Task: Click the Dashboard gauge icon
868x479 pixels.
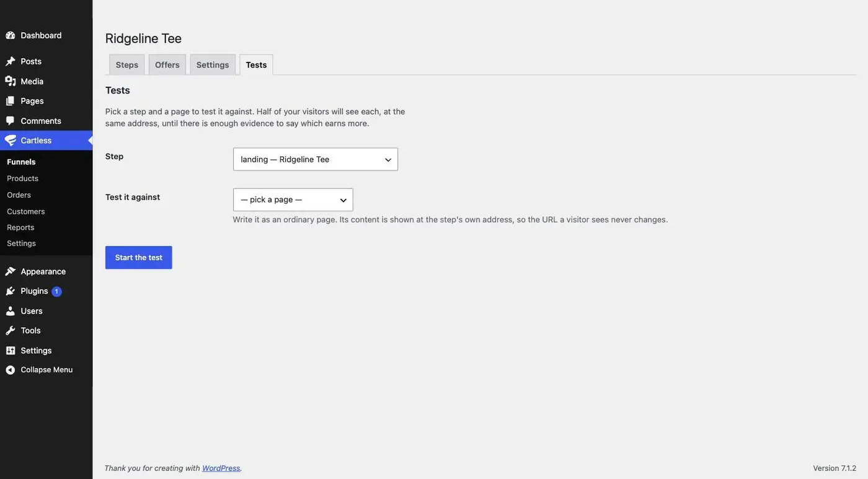Action: (11, 35)
